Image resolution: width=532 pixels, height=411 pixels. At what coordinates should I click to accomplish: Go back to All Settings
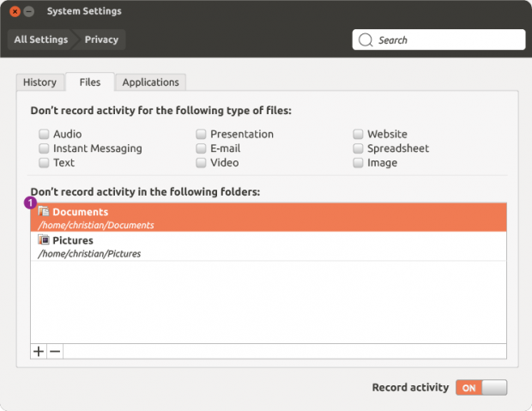tap(40, 39)
